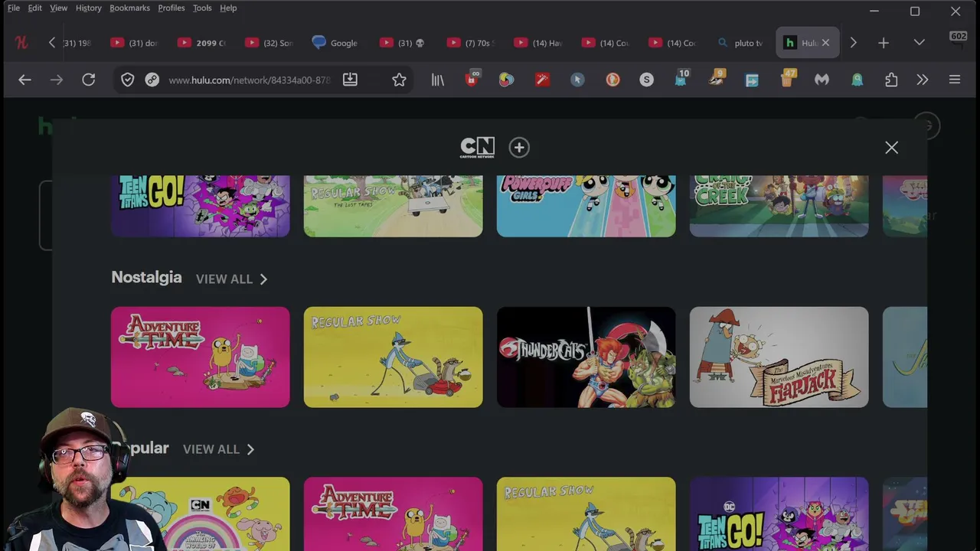Click the red extension icon with infinity badge

(472, 80)
